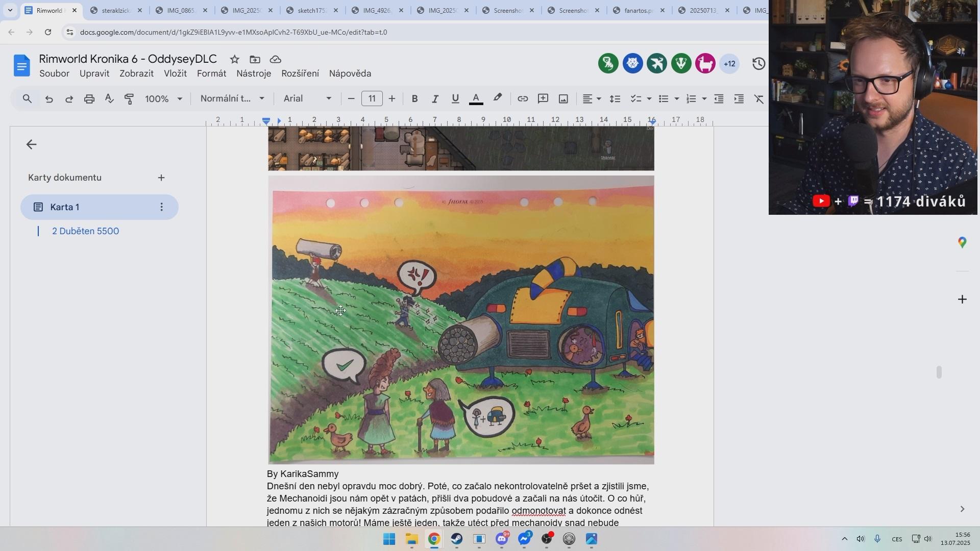Show the side panel chevron

click(962, 509)
